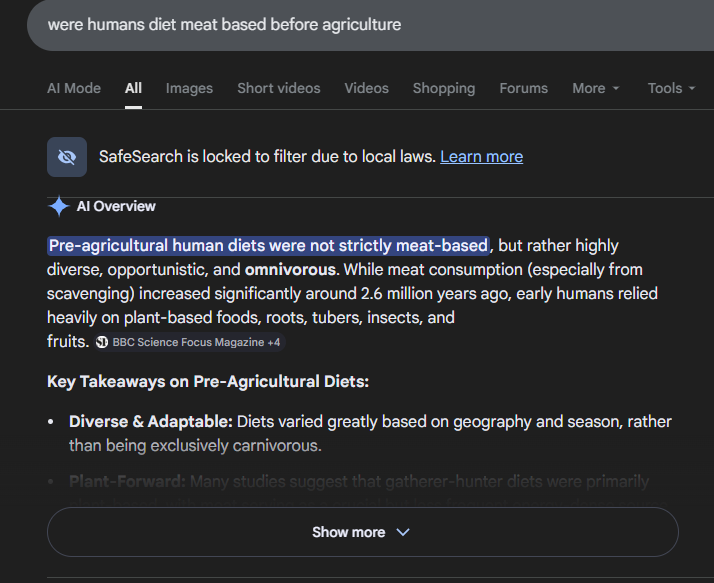Screen dimensions: 714x583
Task: Click the SafeSearch crossed-eye icon
Action: [67, 157]
